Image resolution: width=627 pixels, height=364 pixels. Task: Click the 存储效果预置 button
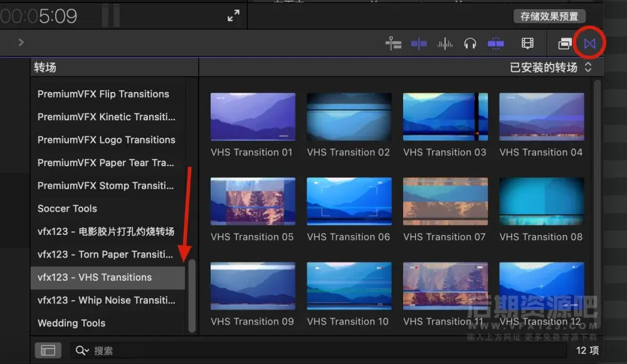549,16
